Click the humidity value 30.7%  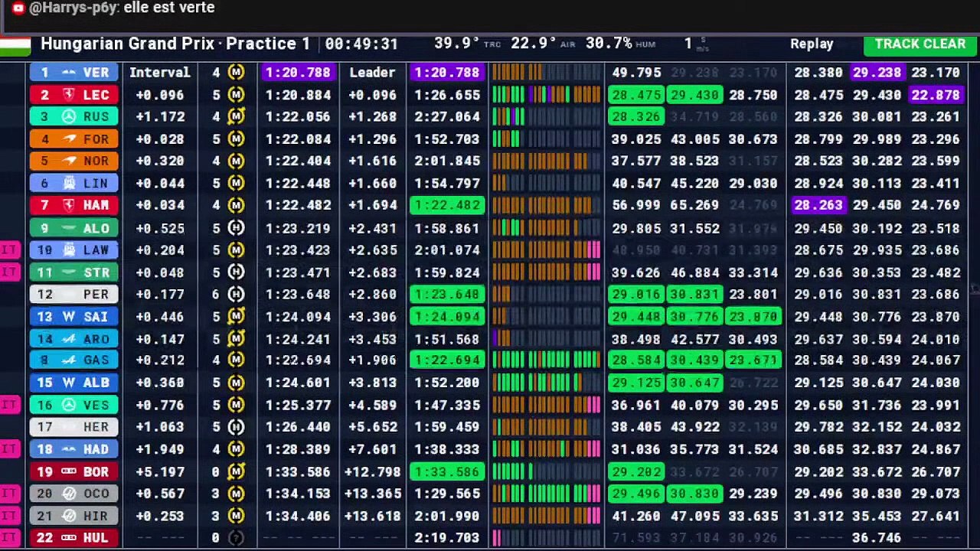pyautogui.click(x=609, y=44)
